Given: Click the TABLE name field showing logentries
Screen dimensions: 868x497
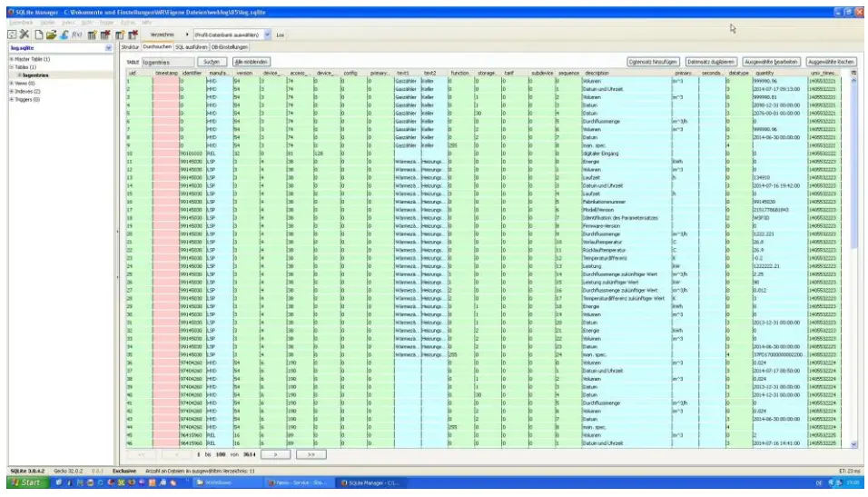Looking at the screenshot, I should coord(168,63).
